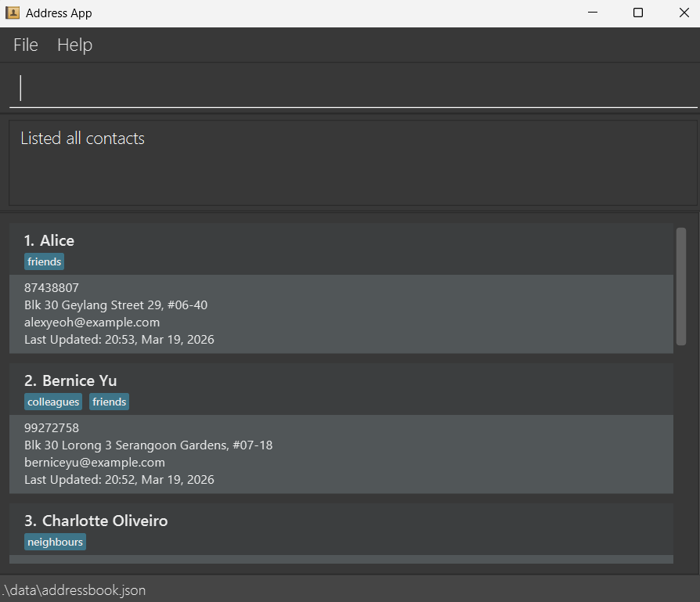Select the Charlotte Oliveiro contact card
The image size is (700, 602).
(x=341, y=521)
